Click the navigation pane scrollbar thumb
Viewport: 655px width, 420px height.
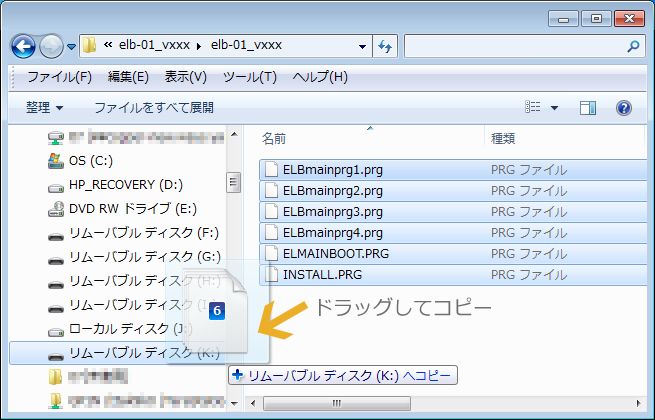(x=233, y=183)
